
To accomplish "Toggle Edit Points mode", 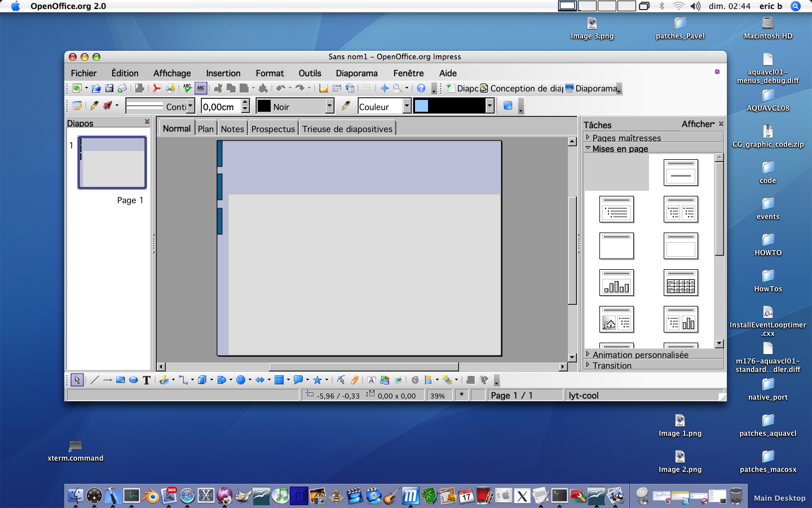I will pos(340,380).
